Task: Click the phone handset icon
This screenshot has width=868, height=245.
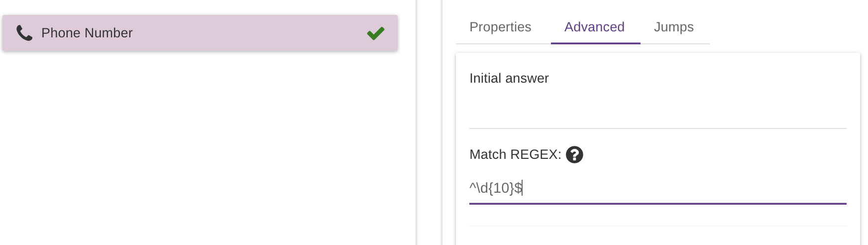Action: (24, 33)
